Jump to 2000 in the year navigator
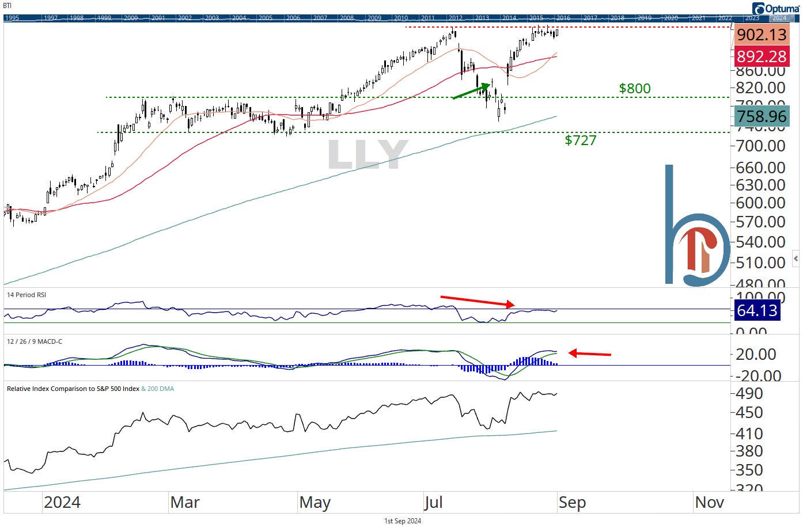This screenshot has width=803, height=532. [131, 18]
